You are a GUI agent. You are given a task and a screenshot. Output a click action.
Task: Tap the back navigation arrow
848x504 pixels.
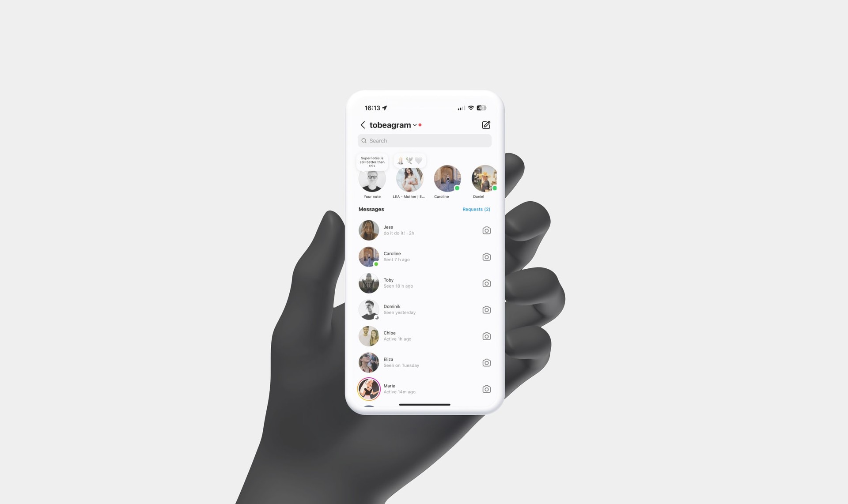point(362,125)
